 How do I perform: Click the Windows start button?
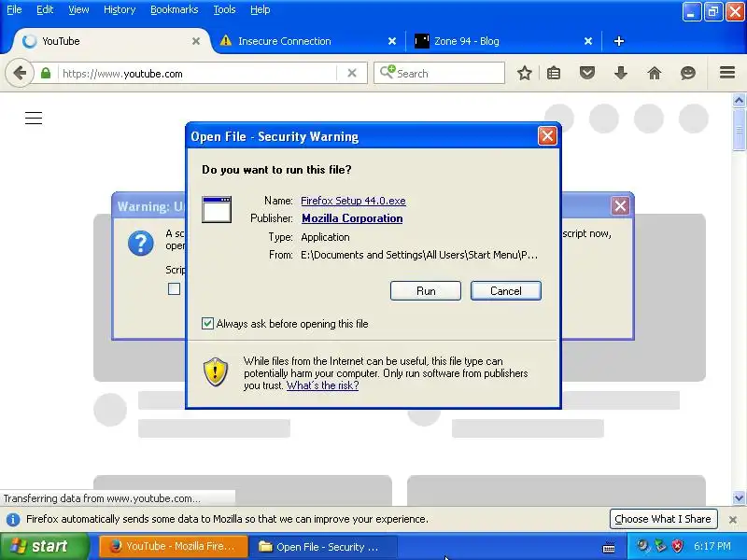(44, 546)
